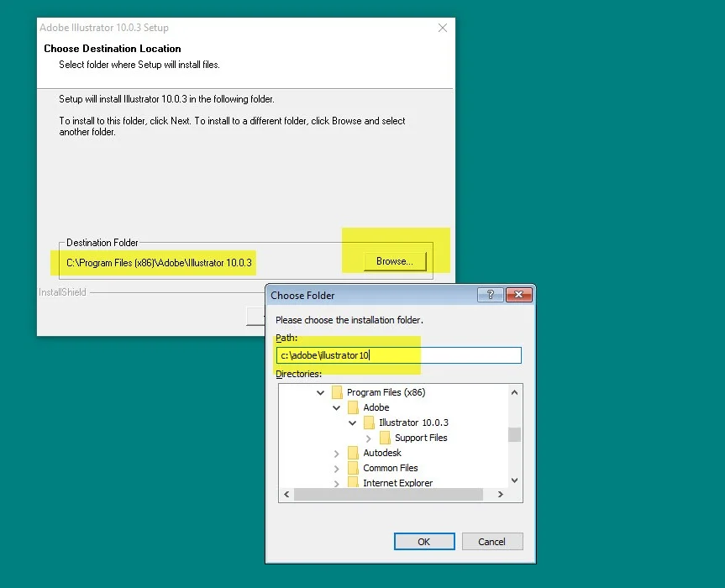Select the Internet Explorer folder

(x=397, y=483)
